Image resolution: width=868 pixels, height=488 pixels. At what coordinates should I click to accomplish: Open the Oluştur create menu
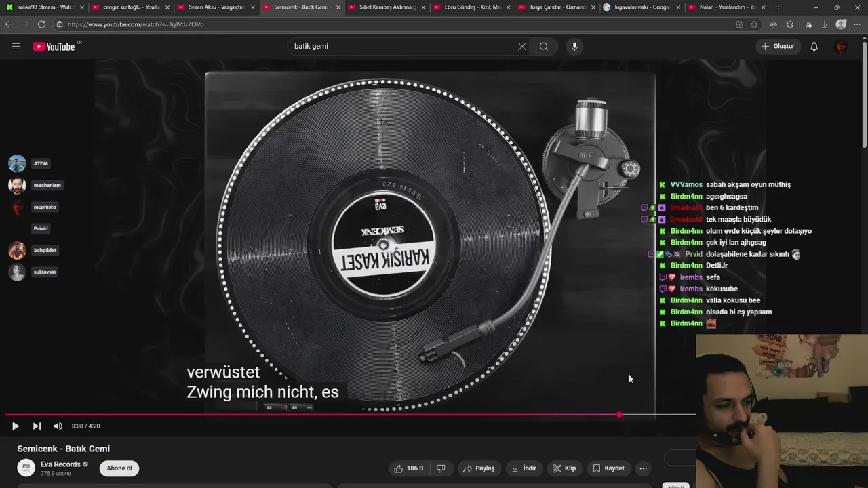[778, 47]
